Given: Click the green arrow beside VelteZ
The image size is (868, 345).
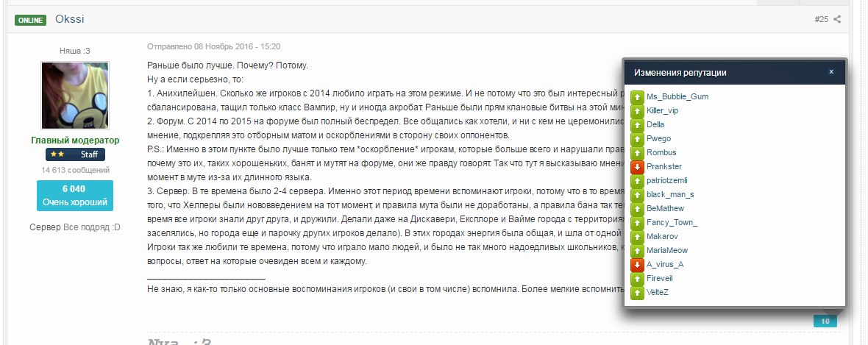Looking at the screenshot, I should [x=637, y=292].
